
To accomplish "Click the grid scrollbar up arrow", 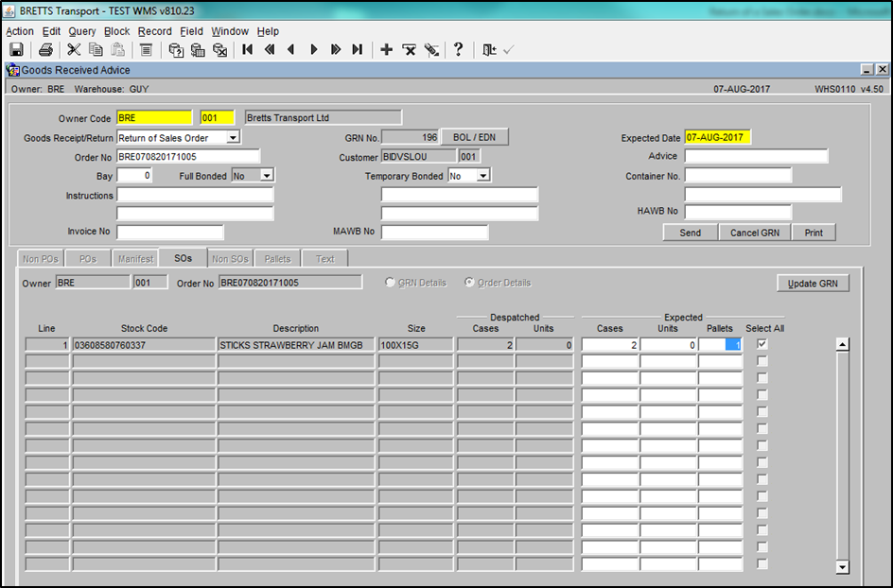I will pos(842,344).
